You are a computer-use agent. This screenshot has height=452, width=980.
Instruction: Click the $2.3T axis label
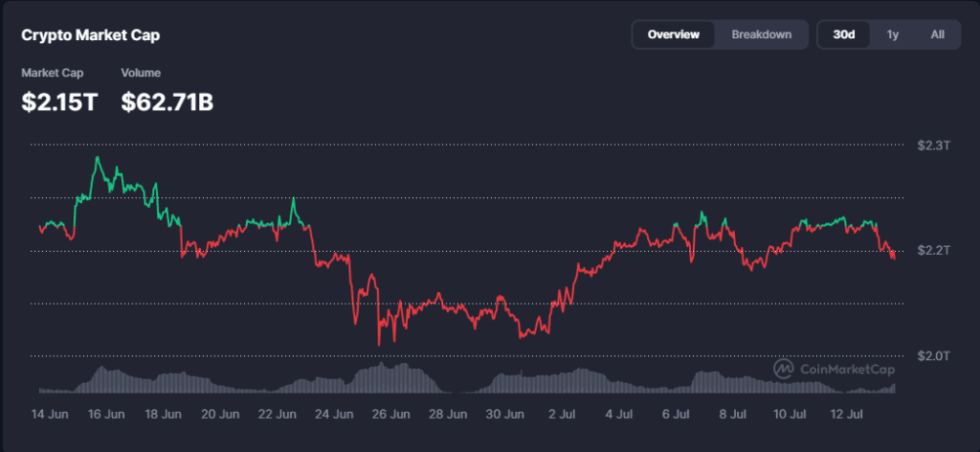click(x=933, y=146)
